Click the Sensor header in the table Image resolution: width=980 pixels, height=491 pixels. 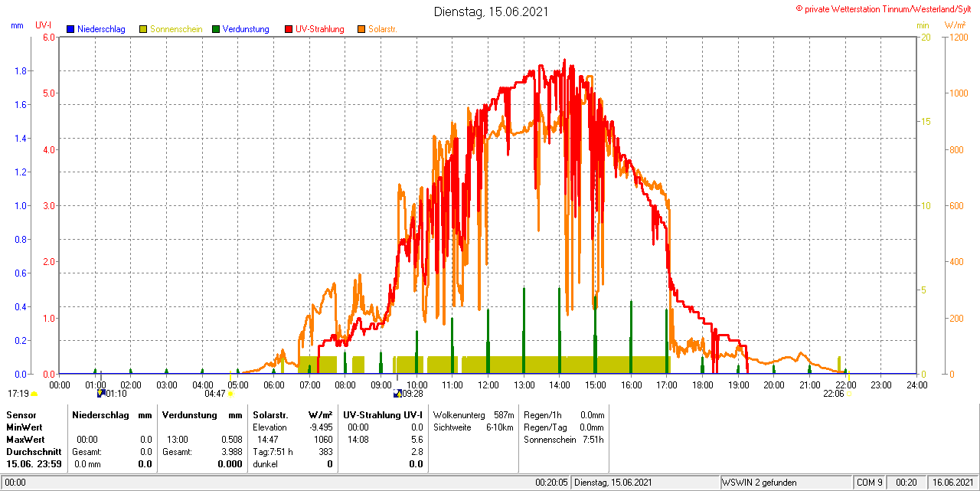(21, 414)
